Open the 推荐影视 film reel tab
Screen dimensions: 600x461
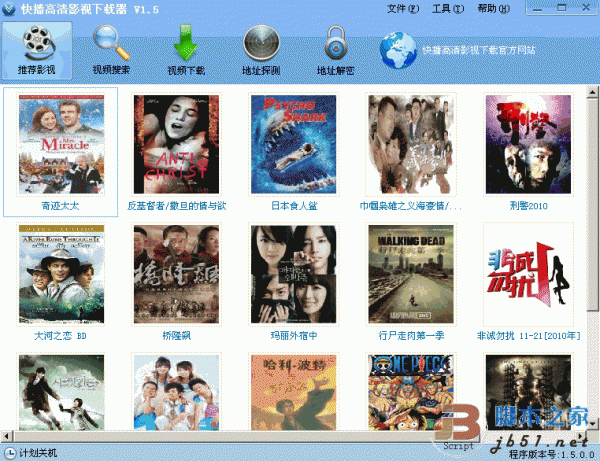(37, 51)
